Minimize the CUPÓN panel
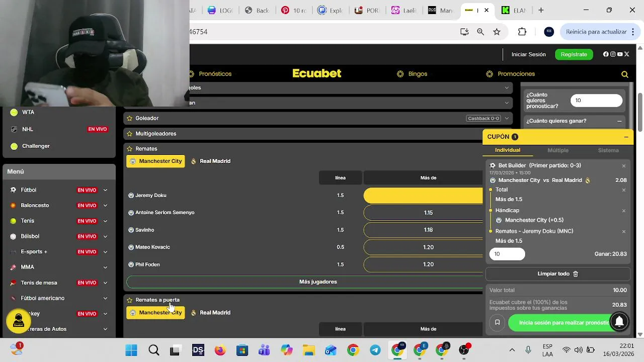The width and height of the screenshot is (644, 362). (626, 137)
